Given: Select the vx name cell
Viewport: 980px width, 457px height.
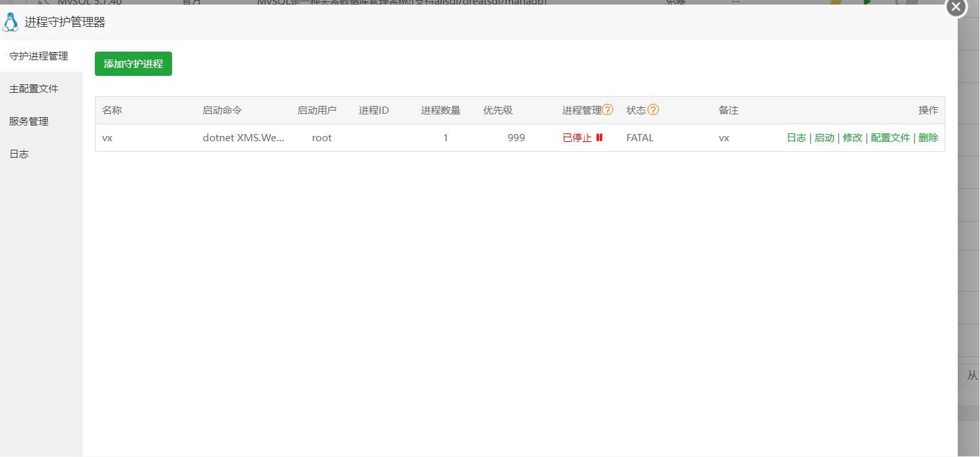Looking at the screenshot, I should coord(107,138).
